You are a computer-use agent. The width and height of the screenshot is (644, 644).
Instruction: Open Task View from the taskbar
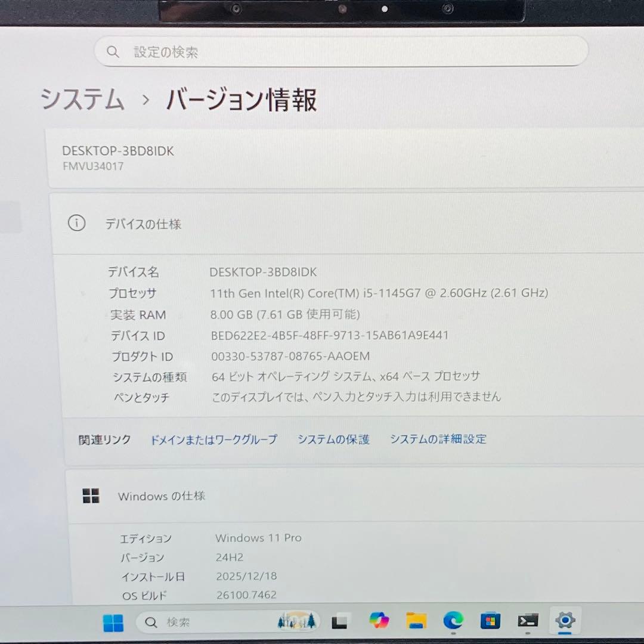coord(338,621)
